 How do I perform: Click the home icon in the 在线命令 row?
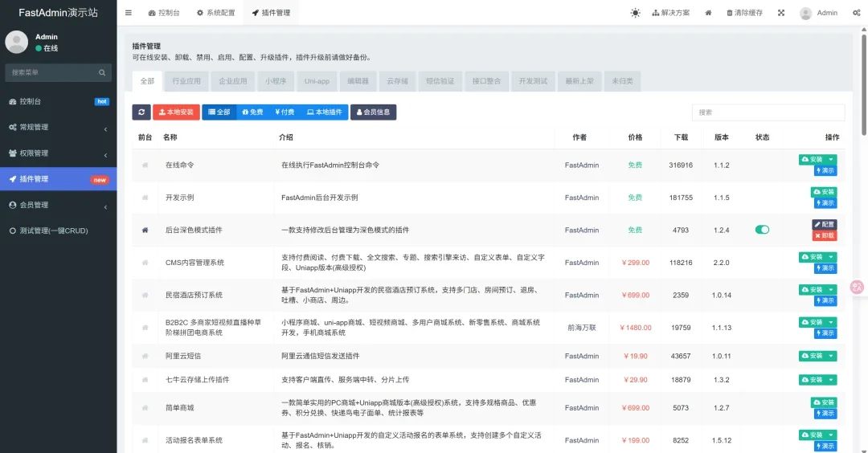(145, 165)
